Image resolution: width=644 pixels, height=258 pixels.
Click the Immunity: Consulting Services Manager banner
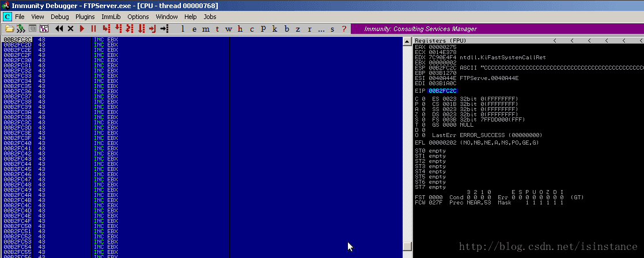497,29
